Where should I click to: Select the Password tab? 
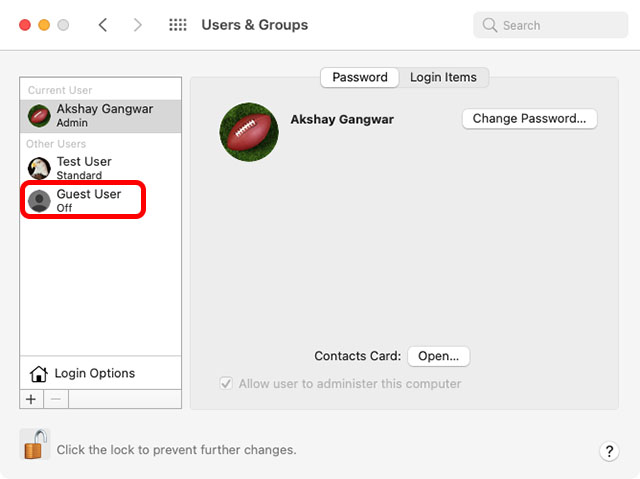(x=360, y=77)
